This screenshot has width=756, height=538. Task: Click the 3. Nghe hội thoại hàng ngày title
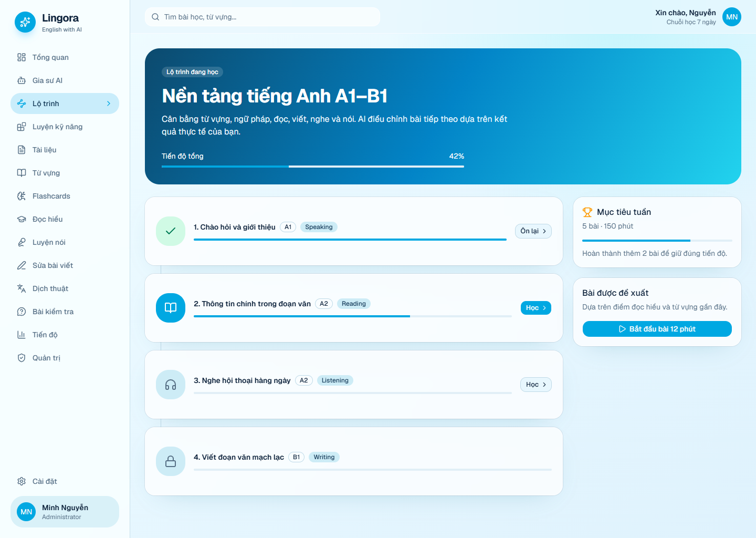coord(242,380)
